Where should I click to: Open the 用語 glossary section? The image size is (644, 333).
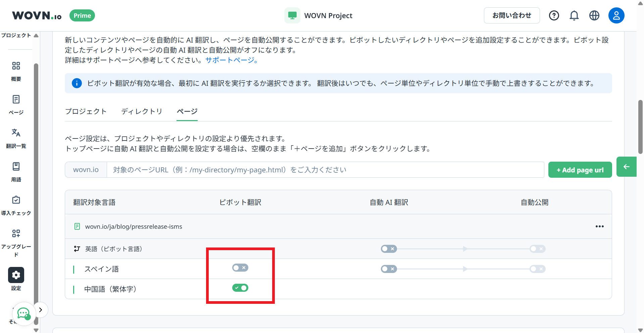[16, 171]
